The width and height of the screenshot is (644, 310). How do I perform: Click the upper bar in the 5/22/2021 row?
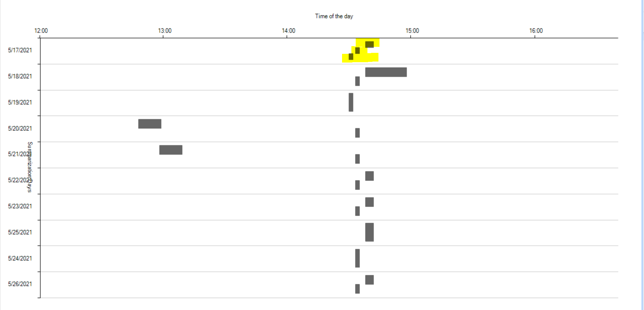coord(369,176)
